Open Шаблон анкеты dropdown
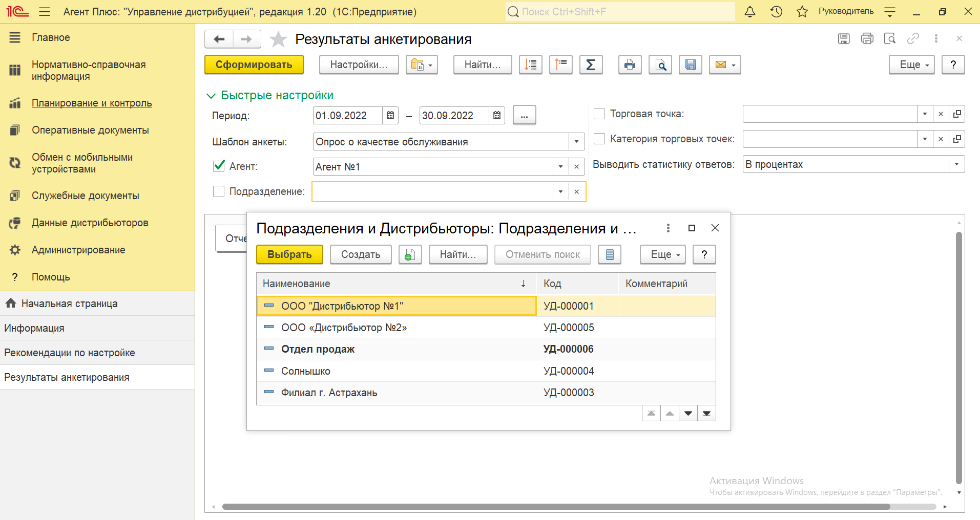The image size is (980, 520). click(576, 142)
